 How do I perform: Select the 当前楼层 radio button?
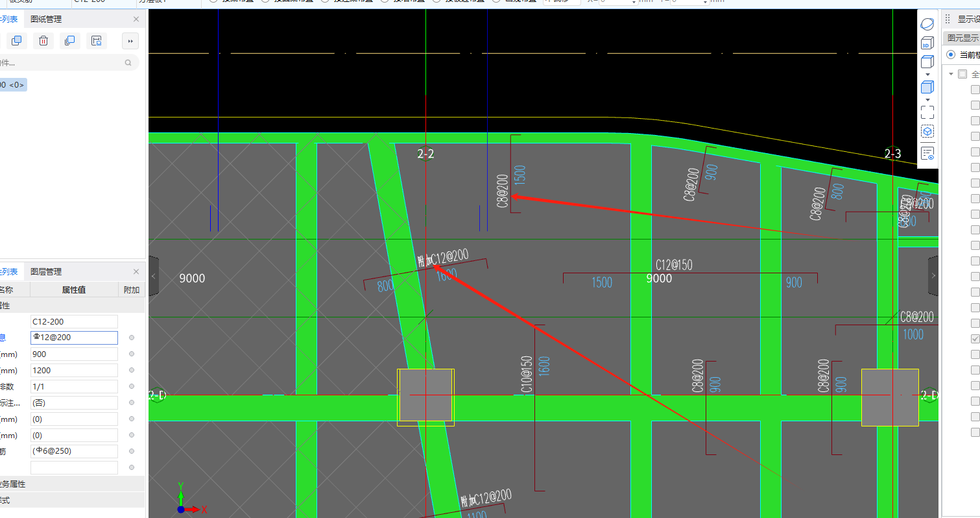(x=951, y=55)
